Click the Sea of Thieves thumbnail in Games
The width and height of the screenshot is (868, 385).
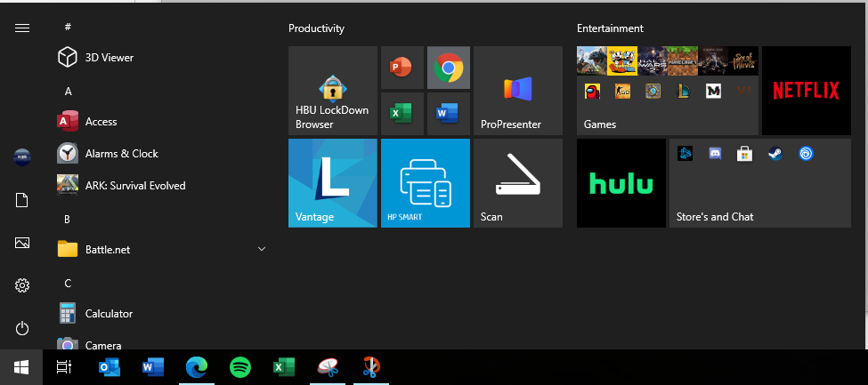point(743,60)
